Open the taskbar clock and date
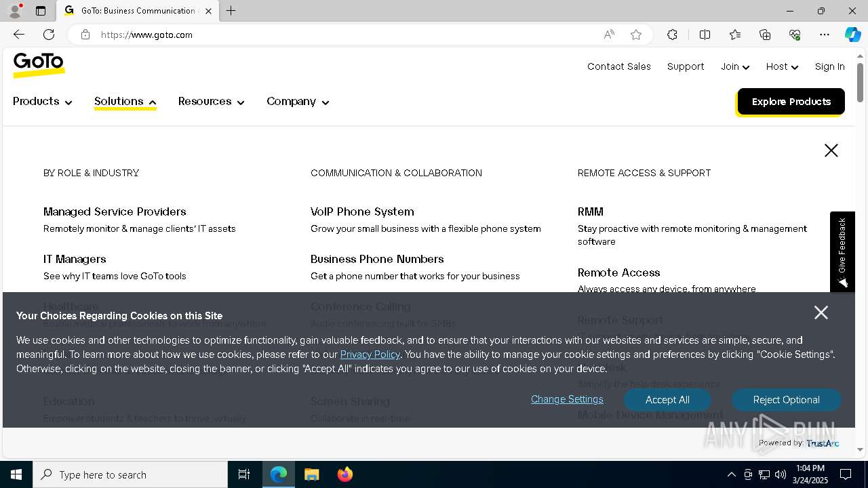Screen dimensions: 868x488 click(x=810, y=474)
